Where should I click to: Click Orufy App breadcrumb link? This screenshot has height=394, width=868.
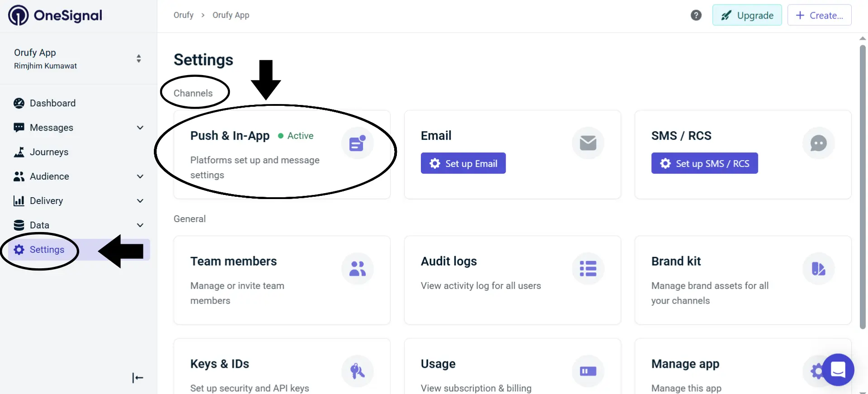[231, 15]
